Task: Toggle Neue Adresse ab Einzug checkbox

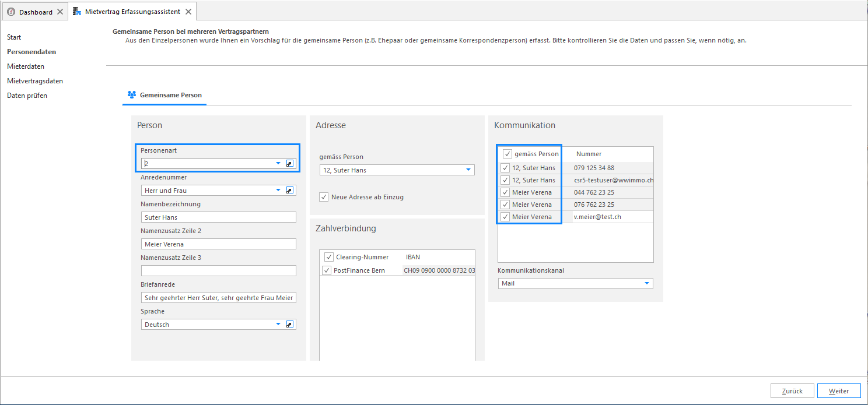Action: [324, 197]
